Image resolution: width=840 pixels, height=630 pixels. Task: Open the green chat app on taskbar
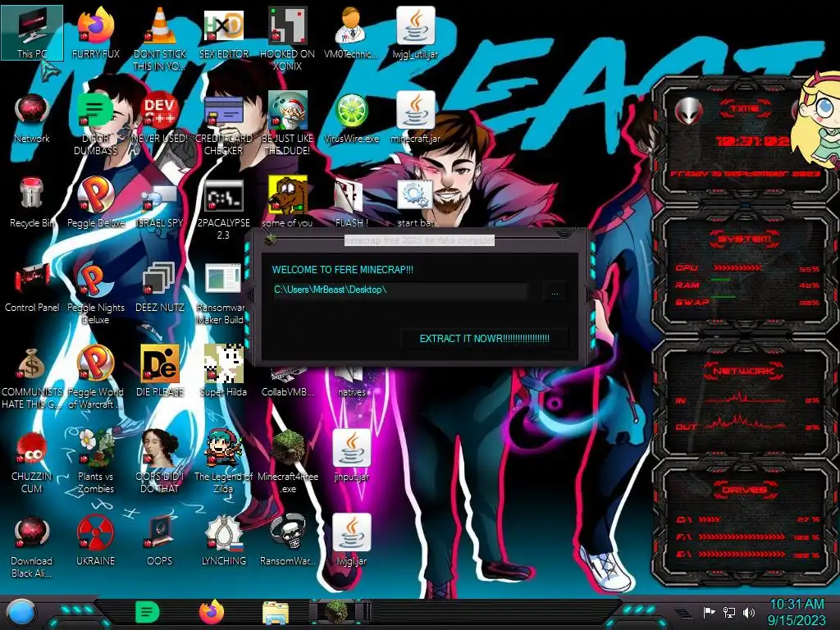click(x=147, y=613)
